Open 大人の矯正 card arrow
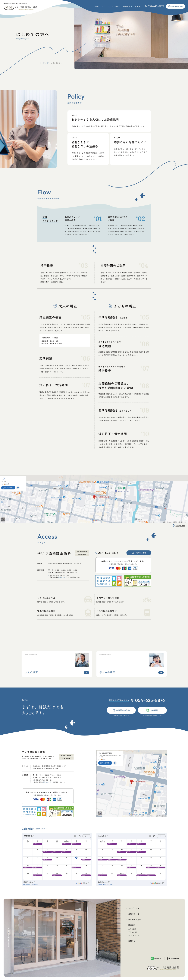Screen dimensions: 188x980 pos(86,673)
